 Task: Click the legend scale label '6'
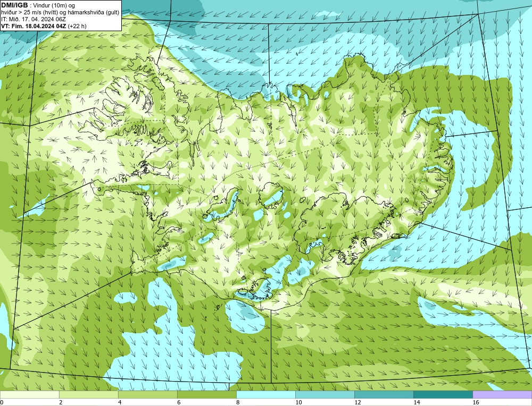179,402
